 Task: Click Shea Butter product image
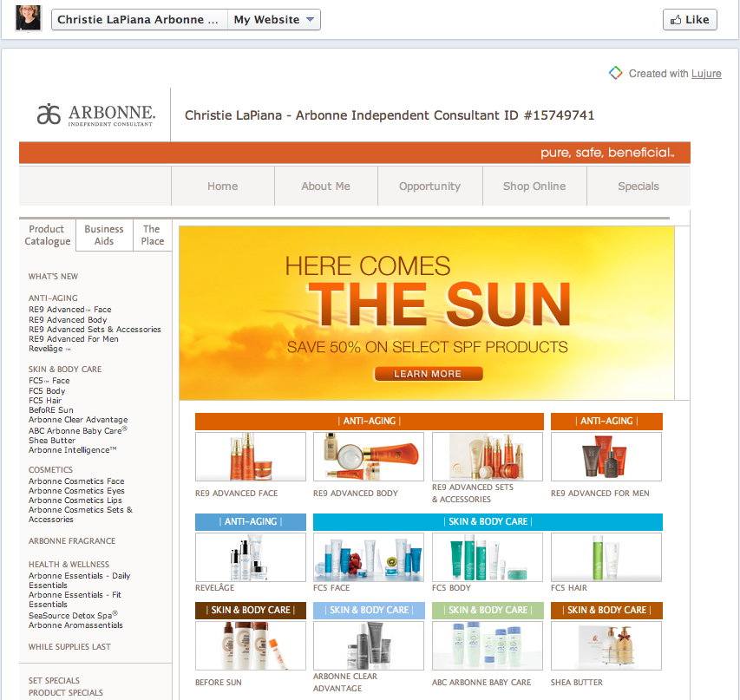[x=606, y=645]
